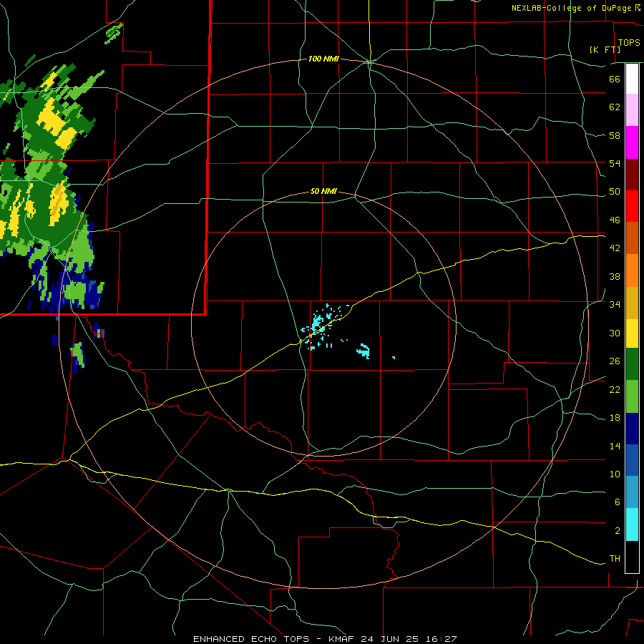The image size is (644, 644).
Task: Click the 18 scale label
Action: click(x=615, y=418)
